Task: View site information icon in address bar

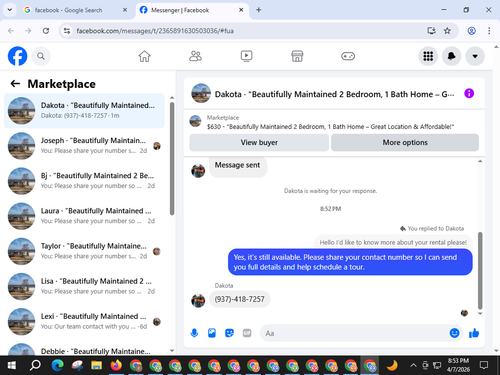Action: tap(67, 31)
